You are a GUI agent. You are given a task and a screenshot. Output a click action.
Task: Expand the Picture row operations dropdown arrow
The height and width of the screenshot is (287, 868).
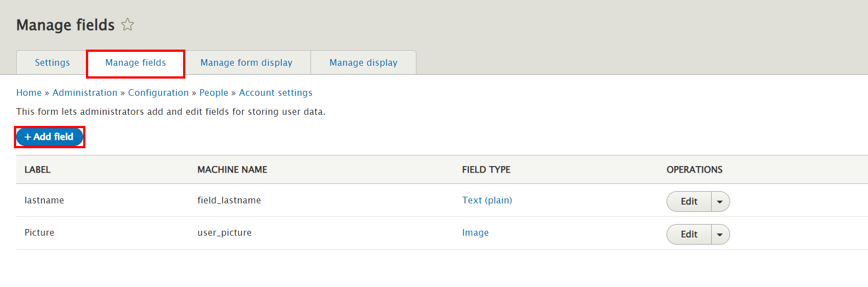(720, 235)
